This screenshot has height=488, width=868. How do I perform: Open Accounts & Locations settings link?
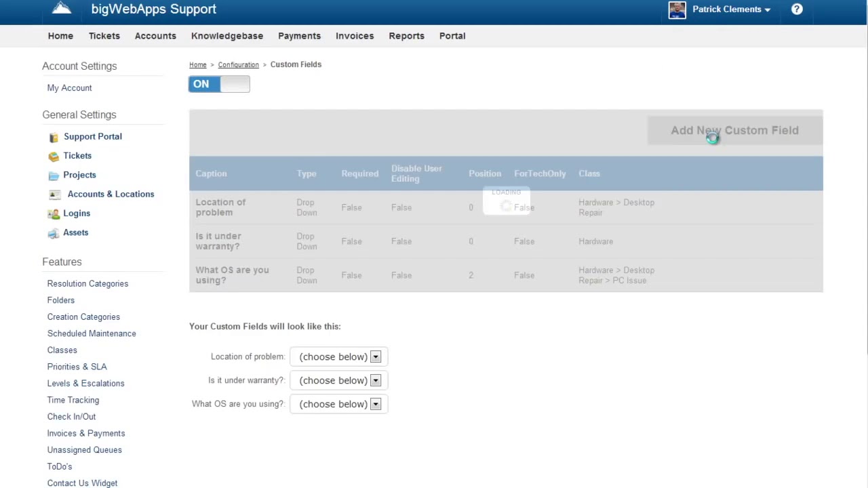(111, 194)
